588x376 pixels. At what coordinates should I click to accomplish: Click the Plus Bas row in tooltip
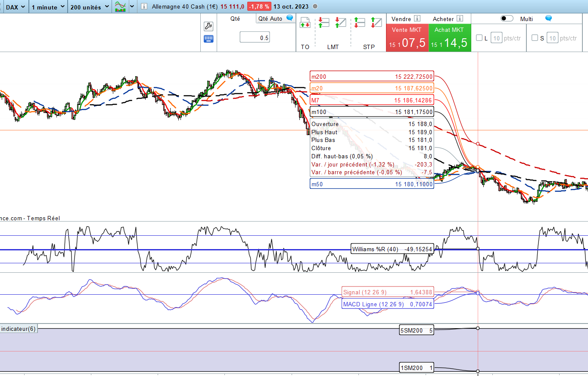pyautogui.click(x=372, y=140)
